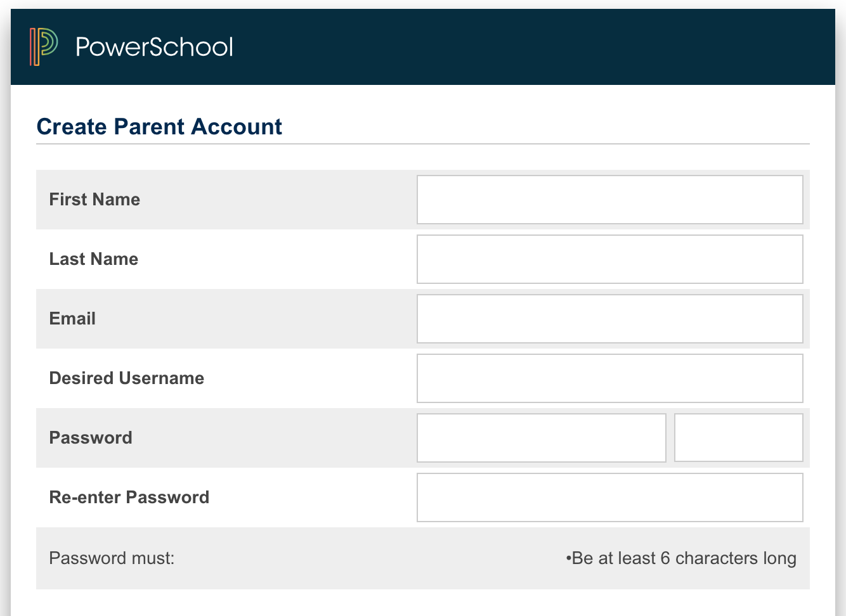
Task: Click the Desired Username label
Action: coord(127,378)
